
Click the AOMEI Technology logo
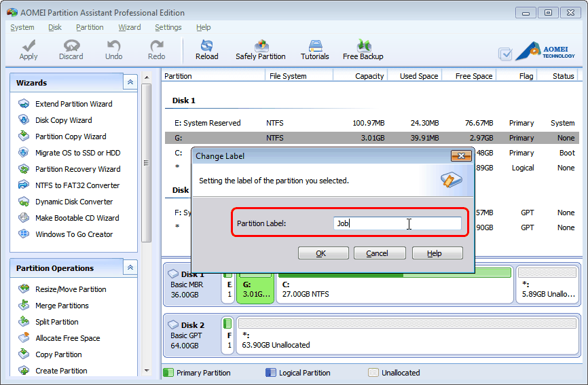(545, 52)
